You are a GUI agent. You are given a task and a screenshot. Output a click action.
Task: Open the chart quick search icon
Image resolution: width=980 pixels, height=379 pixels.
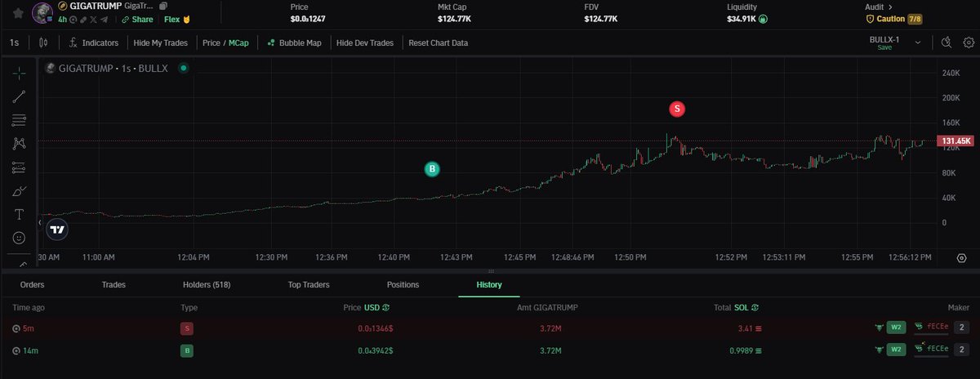947,43
